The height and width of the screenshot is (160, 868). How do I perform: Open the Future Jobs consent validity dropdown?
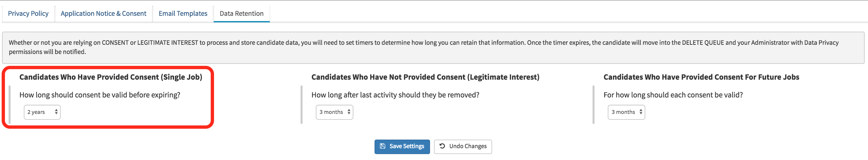click(x=626, y=112)
